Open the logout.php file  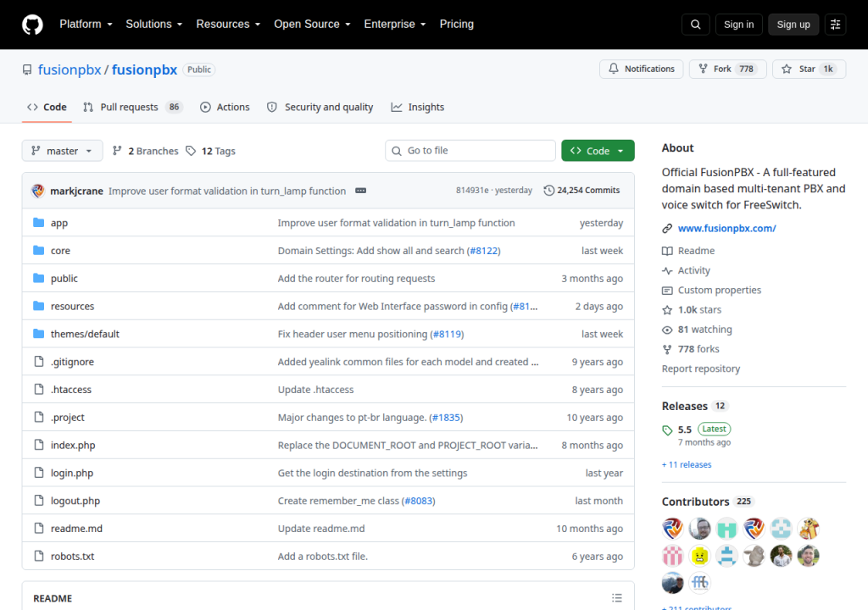tap(75, 501)
